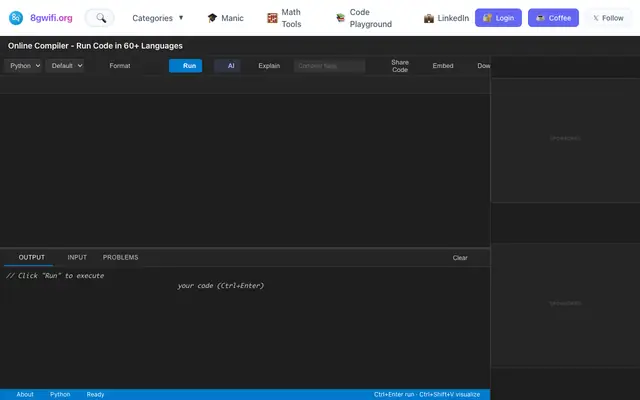Expand the Categories dropdown menu
640x400 pixels.
[x=158, y=18]
